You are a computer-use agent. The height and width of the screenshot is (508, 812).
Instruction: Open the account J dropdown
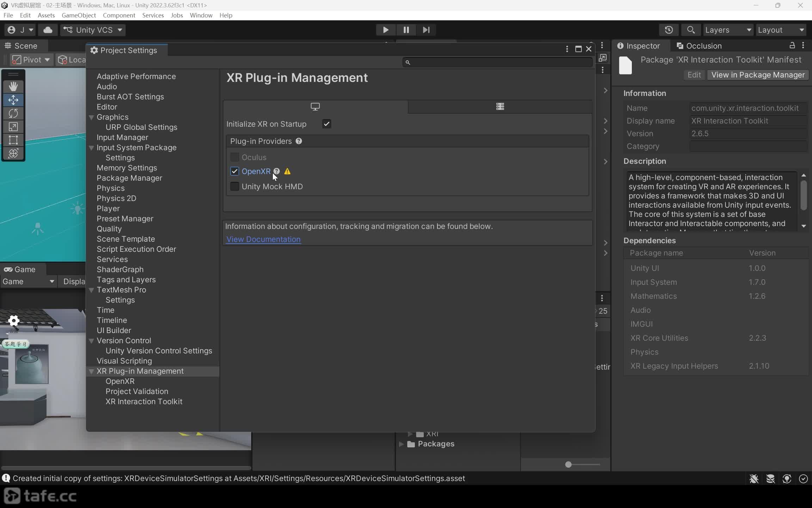[x=21, y=30]
